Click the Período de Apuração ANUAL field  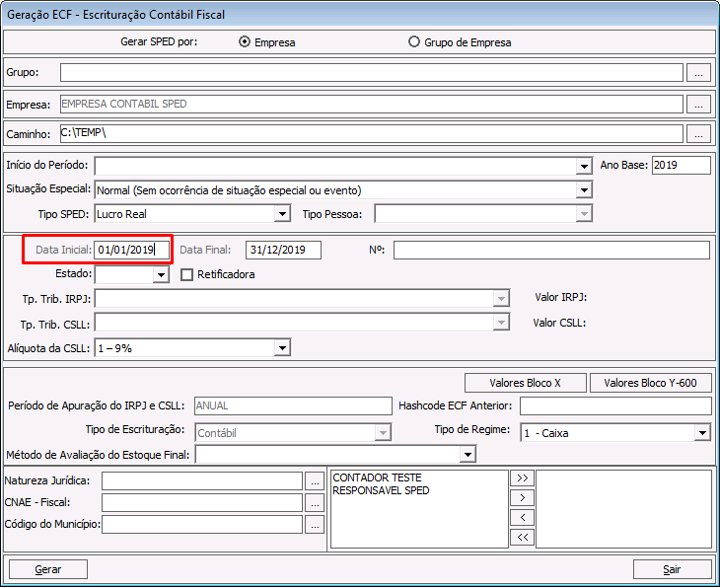pyautogui.click(x=293, y=406)
